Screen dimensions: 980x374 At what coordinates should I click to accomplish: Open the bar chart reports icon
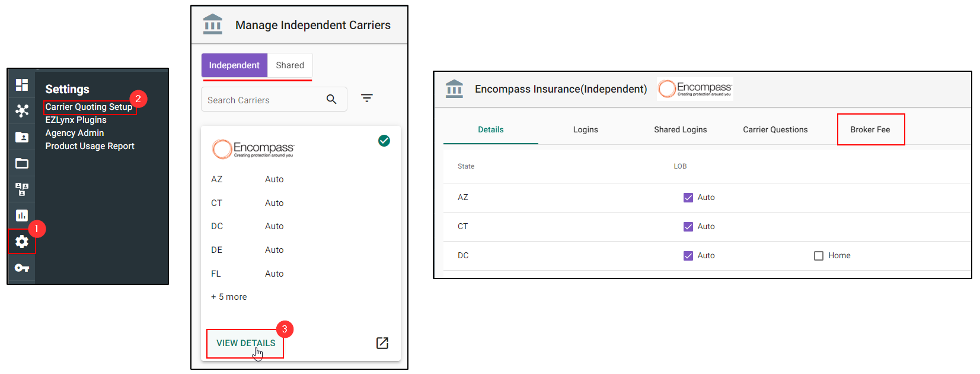point(22,215)
